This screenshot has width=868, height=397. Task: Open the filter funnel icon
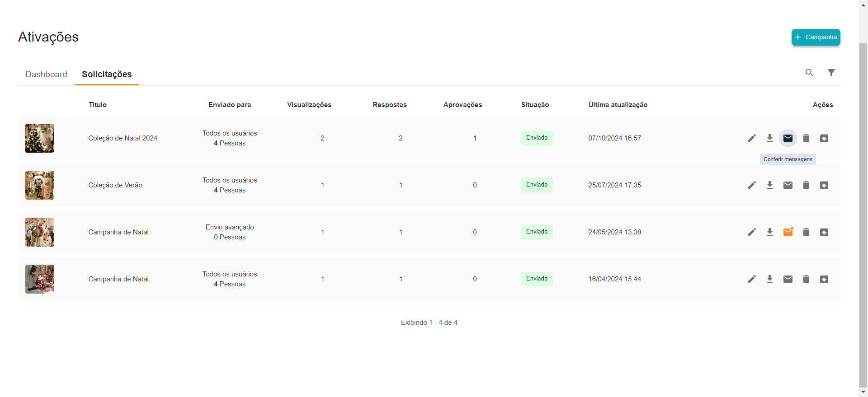pyautogui.click(x=831, y=73)
